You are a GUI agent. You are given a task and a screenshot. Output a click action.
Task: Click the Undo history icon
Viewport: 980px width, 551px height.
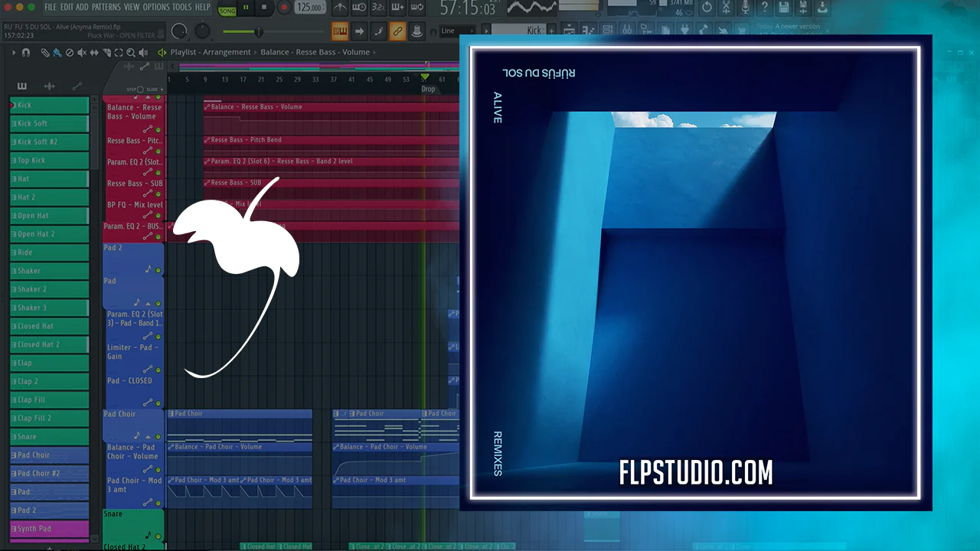(706, 8)
